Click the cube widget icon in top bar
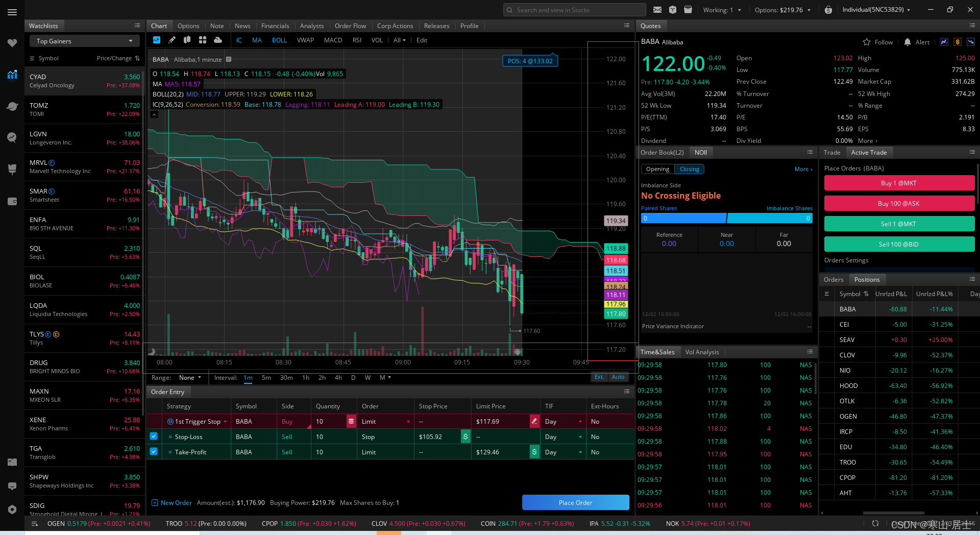 click(x=673, y=10)
